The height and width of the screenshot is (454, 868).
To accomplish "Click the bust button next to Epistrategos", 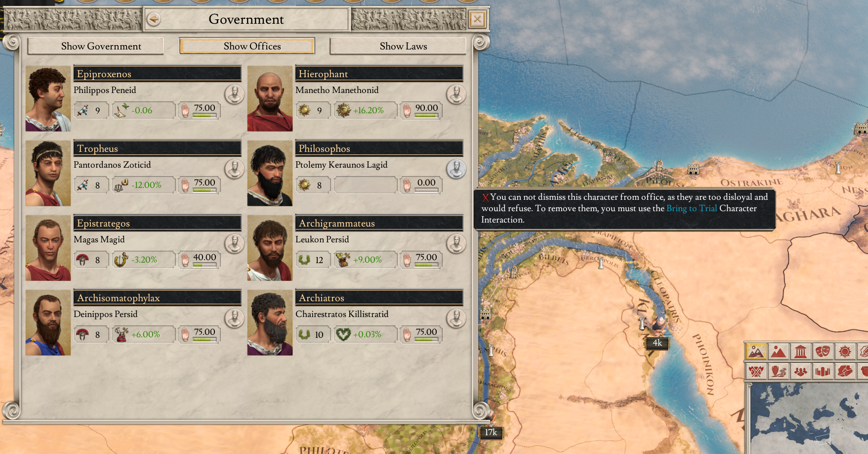I will 234,244.
